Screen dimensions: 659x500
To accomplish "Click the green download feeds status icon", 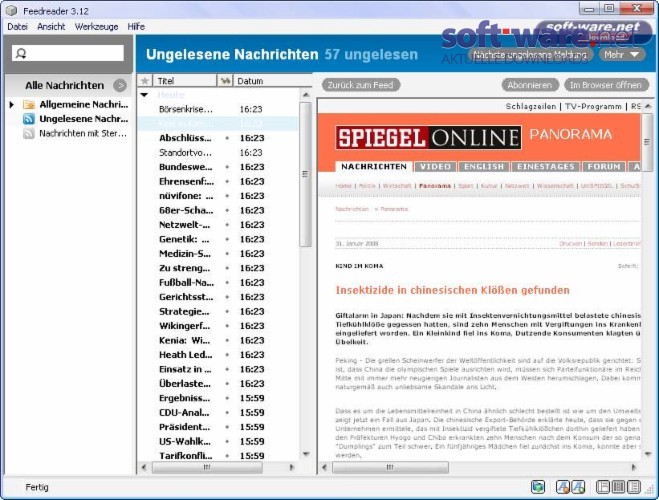I will pyautogui.click(x=538, y=487).
